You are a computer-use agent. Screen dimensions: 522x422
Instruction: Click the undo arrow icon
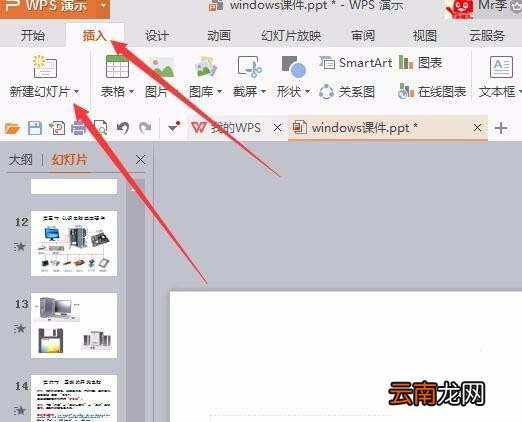123,128
